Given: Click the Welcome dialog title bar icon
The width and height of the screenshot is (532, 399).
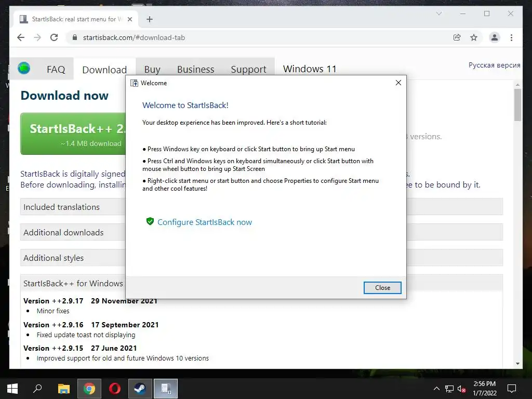Looking at the screenshot, I should pos(135,83).
